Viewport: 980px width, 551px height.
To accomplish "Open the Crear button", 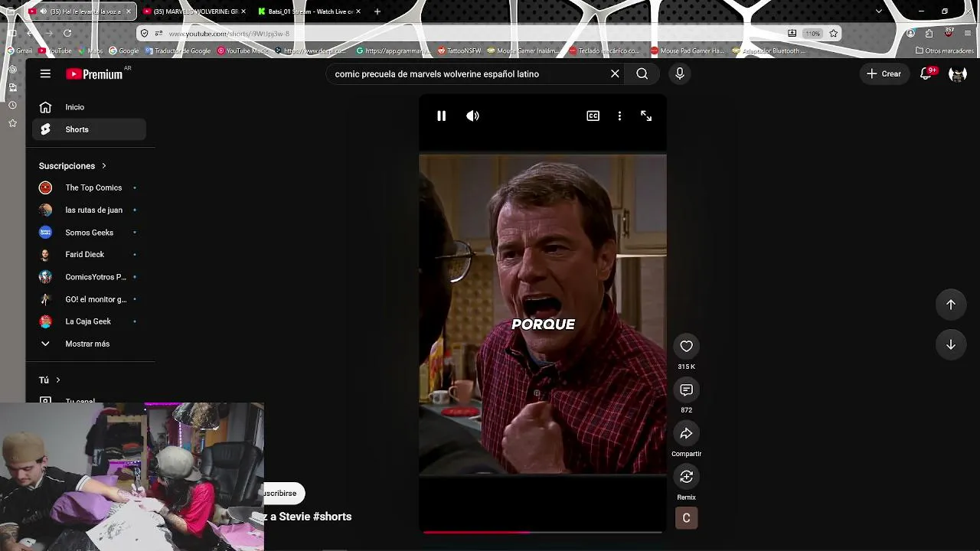I will [x=884, y=73].
